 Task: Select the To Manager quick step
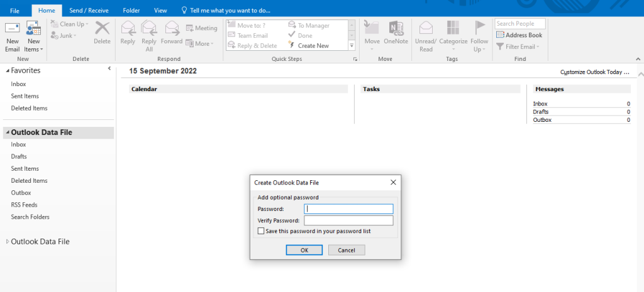point(309,25)
